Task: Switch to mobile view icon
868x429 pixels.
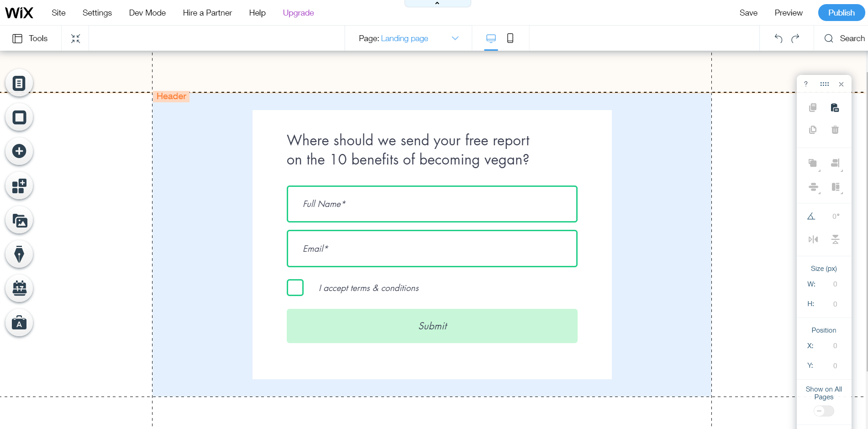Action: [510, 38]
